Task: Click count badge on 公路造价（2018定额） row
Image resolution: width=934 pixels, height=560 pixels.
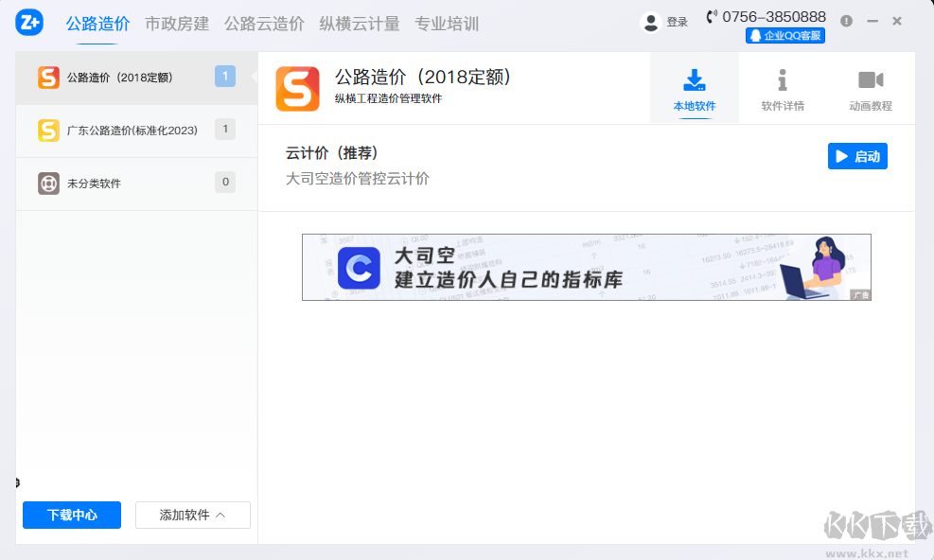Action: tap(225, 77)
